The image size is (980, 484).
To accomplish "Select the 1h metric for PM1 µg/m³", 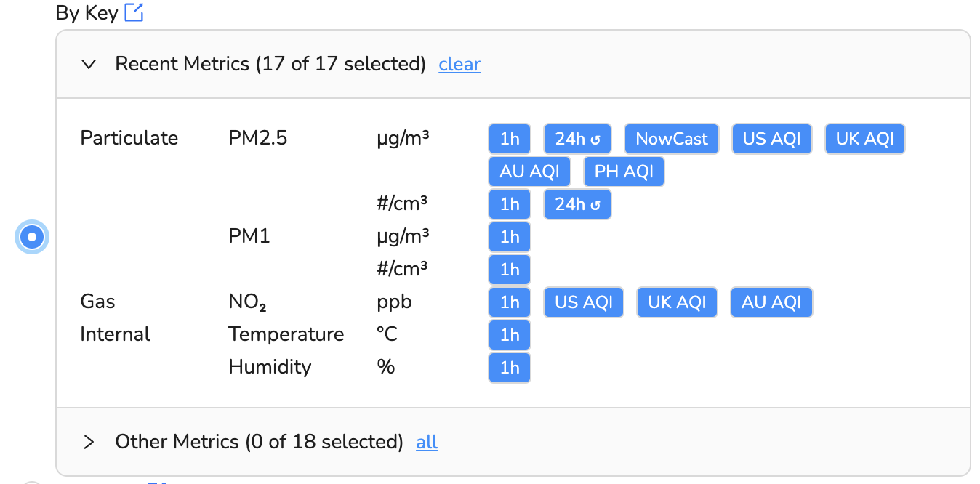I will tap(510, 236).
